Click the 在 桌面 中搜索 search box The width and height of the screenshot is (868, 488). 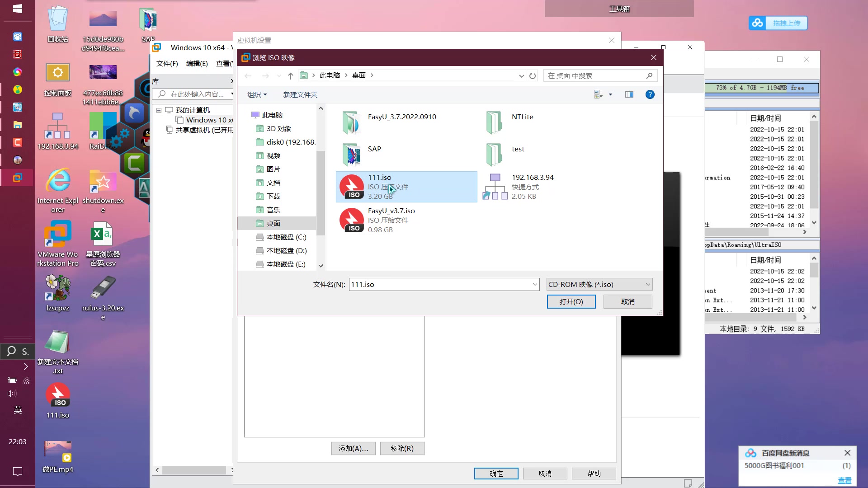600,75
